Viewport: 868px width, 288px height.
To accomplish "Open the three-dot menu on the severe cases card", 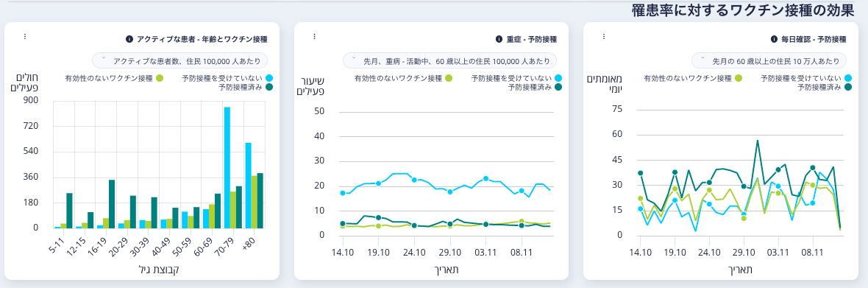I will click(x=314, y=37).
